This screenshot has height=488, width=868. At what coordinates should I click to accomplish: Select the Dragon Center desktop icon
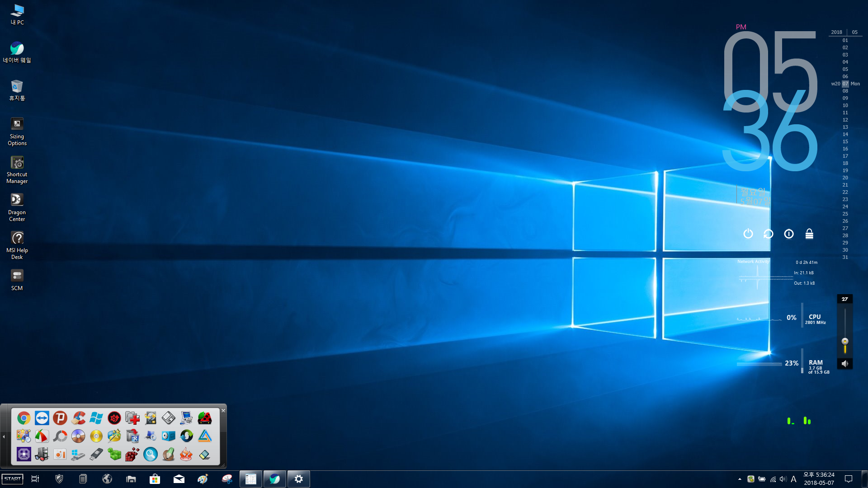coord(17,207)
